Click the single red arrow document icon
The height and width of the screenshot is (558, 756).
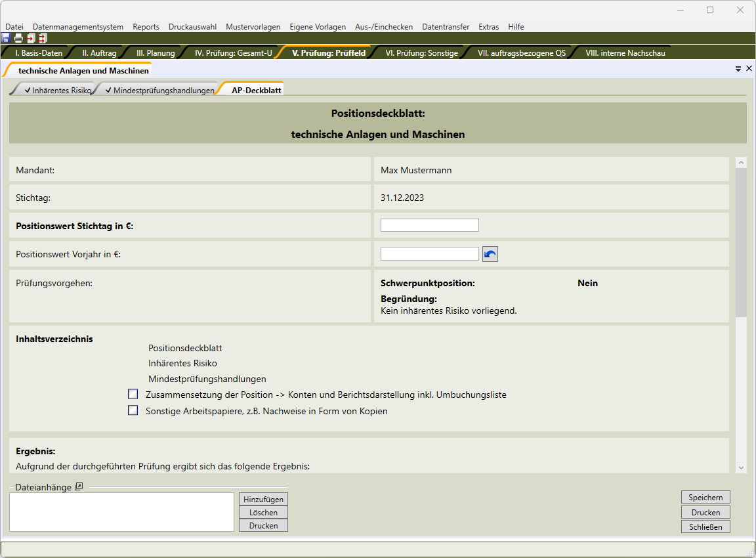(x=30, y=38)
